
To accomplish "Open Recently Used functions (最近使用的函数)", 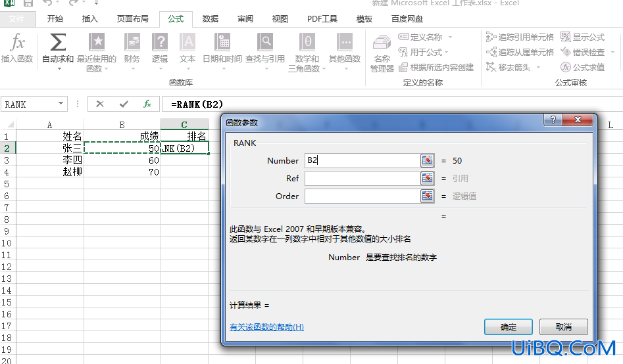I will (x=97, y=53).
